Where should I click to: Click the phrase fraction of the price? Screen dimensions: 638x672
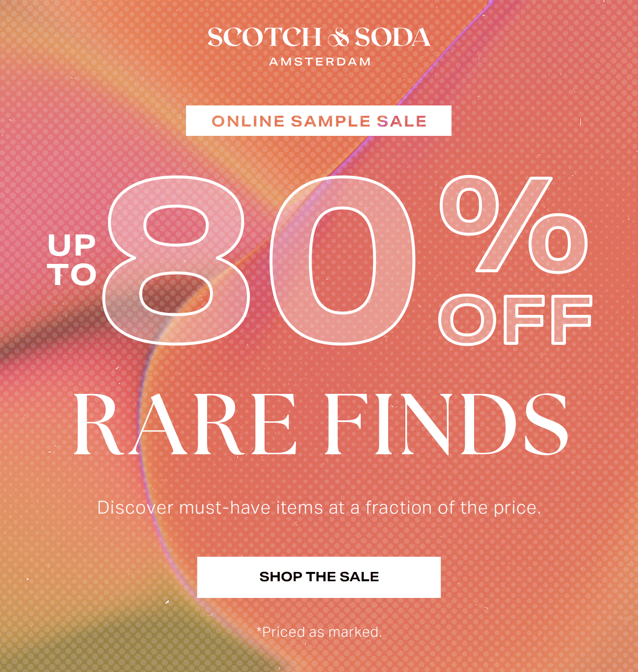[453, 507]
